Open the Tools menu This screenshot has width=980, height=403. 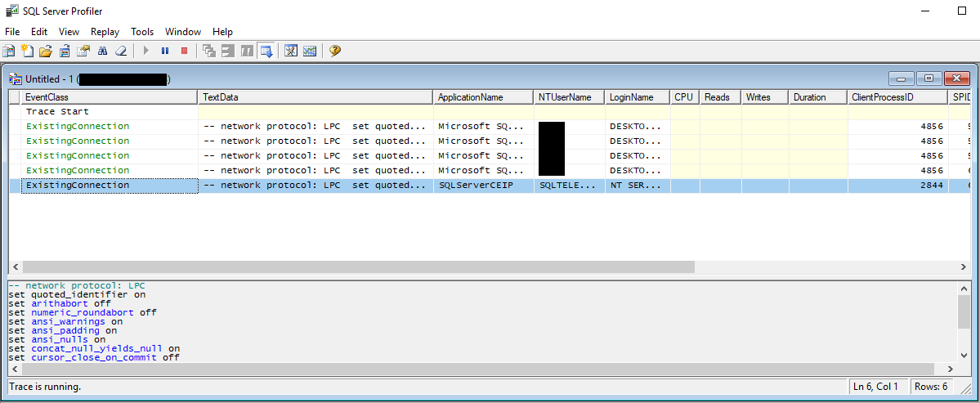coord(142,31)
